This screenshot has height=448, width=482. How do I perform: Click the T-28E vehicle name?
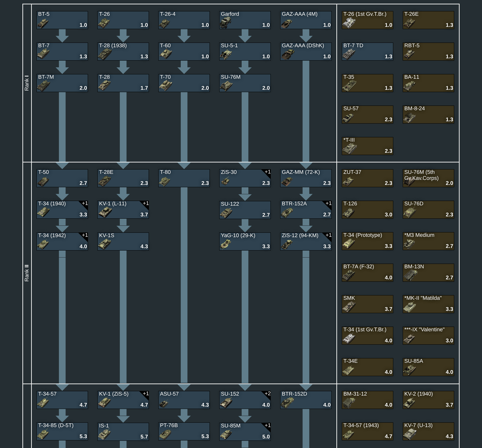[106, 172]
